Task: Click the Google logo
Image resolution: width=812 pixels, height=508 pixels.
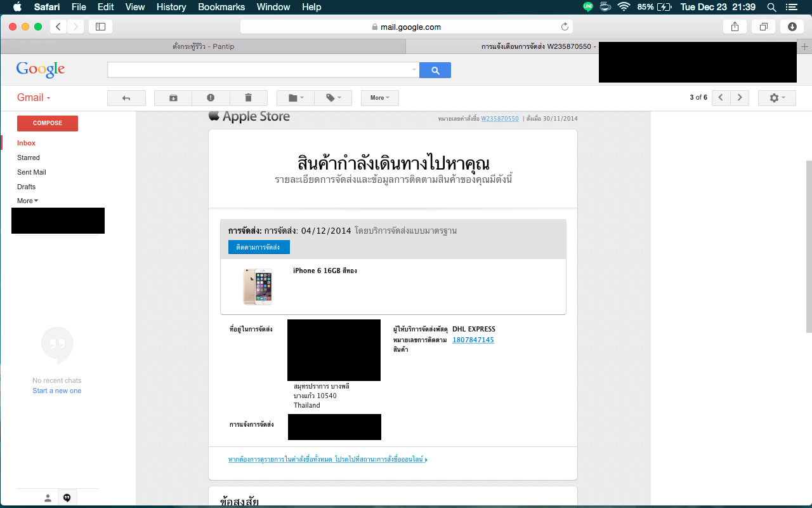Action: [x=41, y=70]
